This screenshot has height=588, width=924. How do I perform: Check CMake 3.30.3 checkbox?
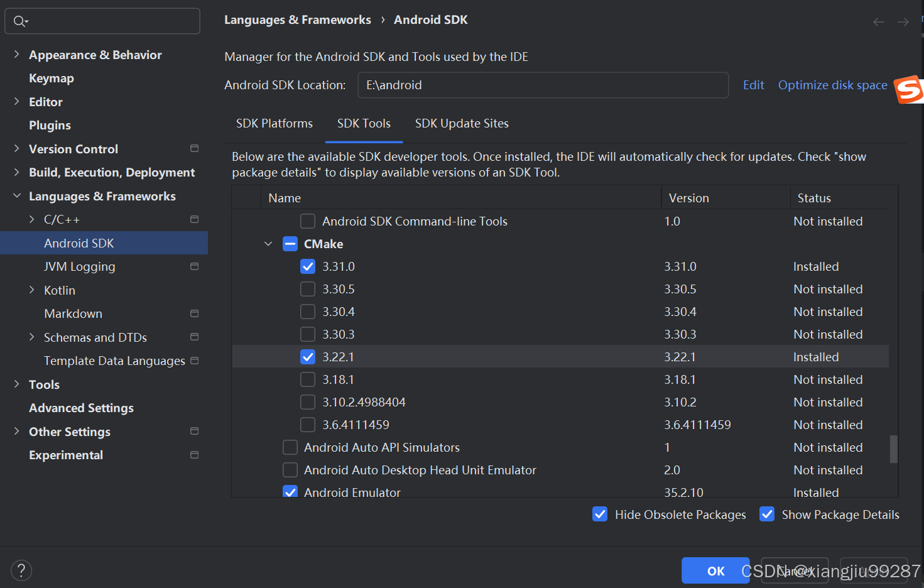[x=308, y=334]
